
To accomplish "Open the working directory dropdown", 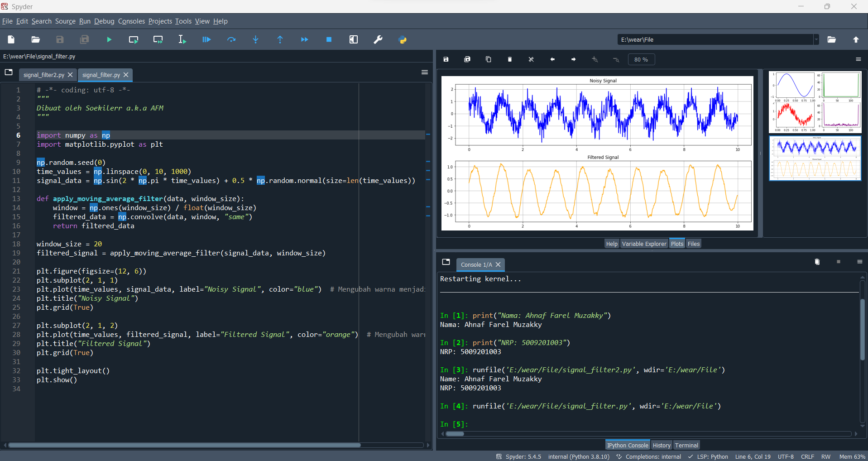I will click(x=816, y=39).
